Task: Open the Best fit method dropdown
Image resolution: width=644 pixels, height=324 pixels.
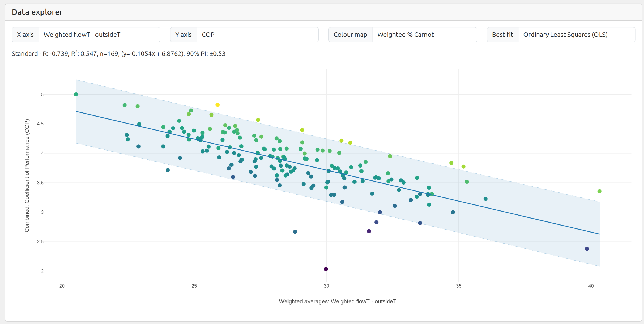Action: tap(576, 35)
